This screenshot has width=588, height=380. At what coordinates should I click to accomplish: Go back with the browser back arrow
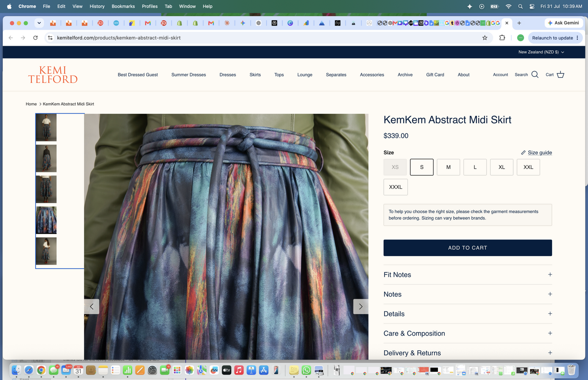point(11,38)
